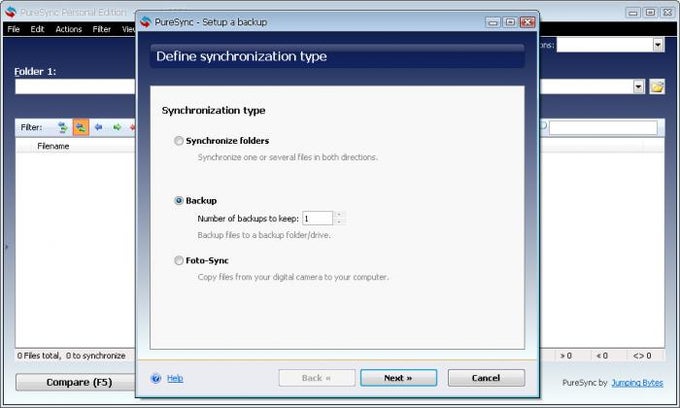Click the Next button

(x=398, y=378)
